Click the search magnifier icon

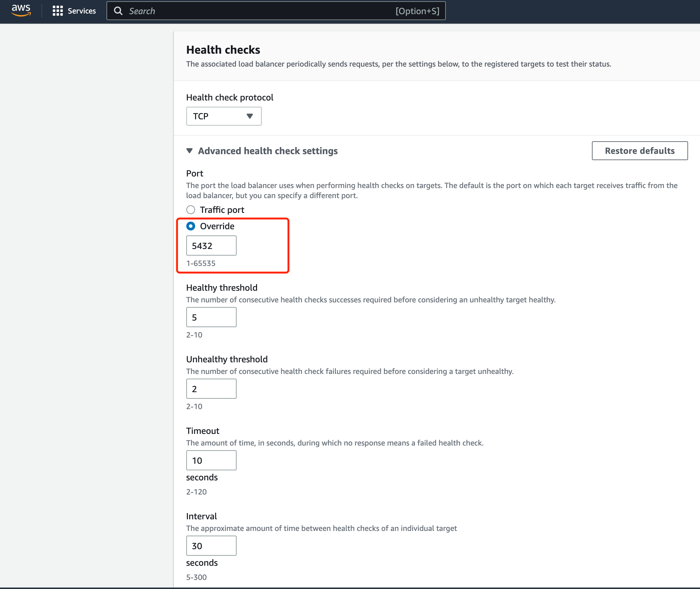[118, 11]
